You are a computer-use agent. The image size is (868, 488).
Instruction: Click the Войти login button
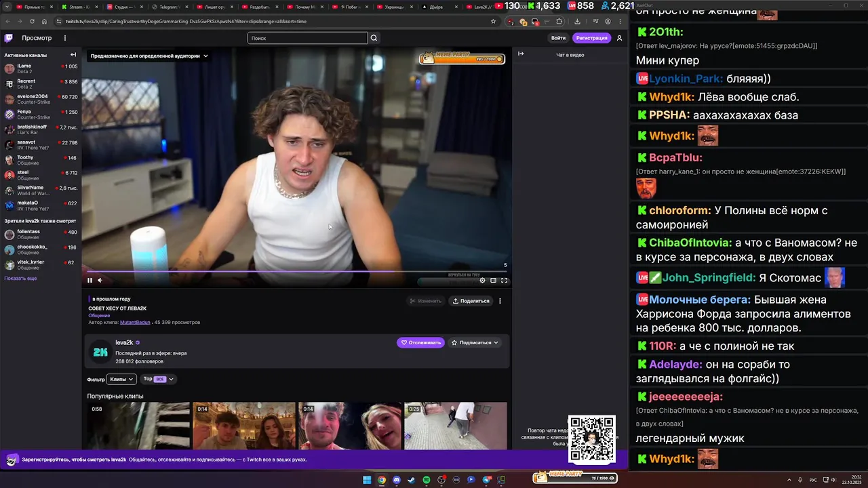click(558, 38)
